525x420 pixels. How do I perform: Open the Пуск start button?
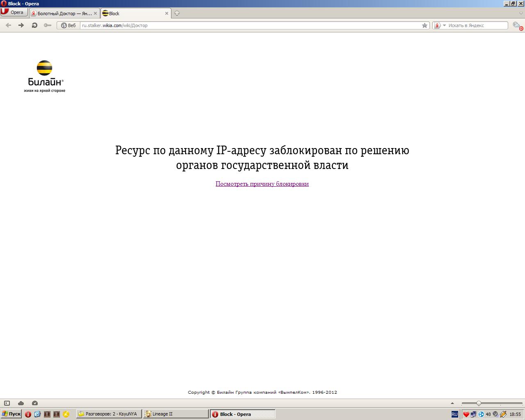11,414
